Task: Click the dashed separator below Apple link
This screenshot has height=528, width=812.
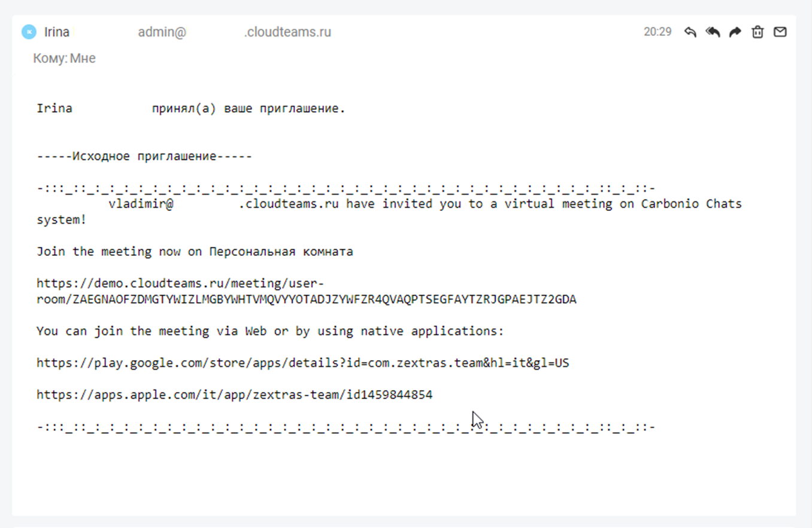Action: click(x=346, y=427)
